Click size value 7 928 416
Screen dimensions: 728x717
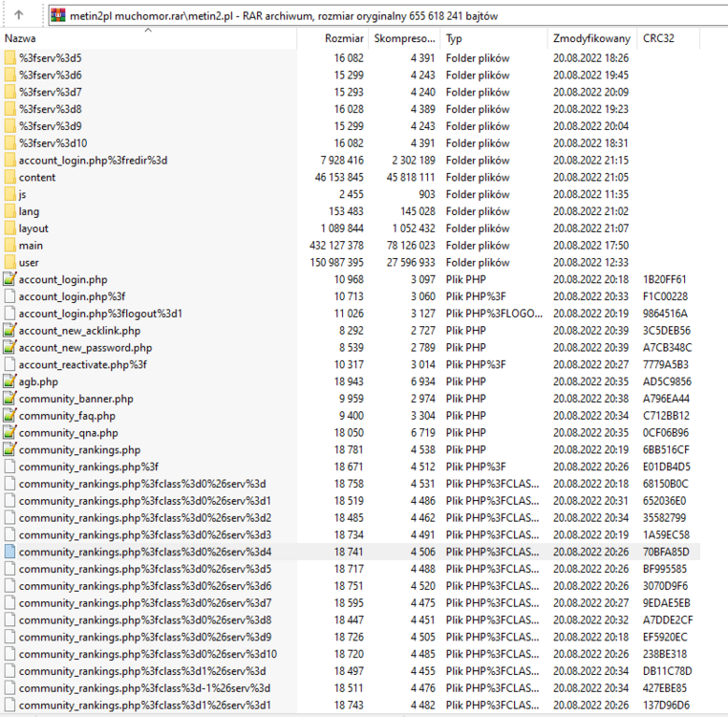click(x=342, y=161)
